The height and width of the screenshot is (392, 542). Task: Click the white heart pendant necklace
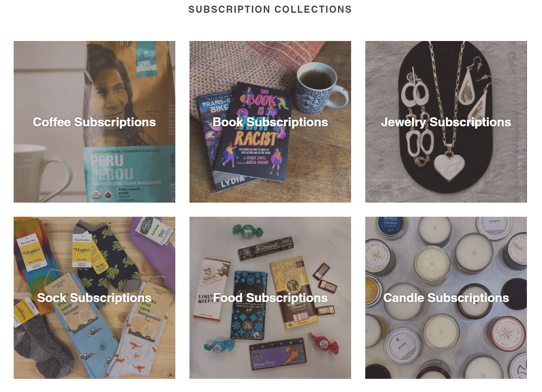(449, 167)
